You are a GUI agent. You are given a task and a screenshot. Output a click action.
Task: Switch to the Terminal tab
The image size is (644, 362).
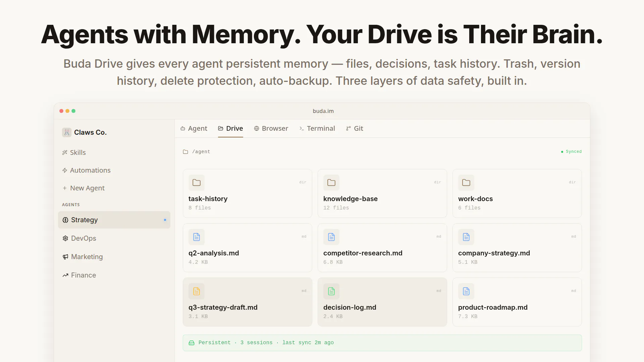pos(317,128)
